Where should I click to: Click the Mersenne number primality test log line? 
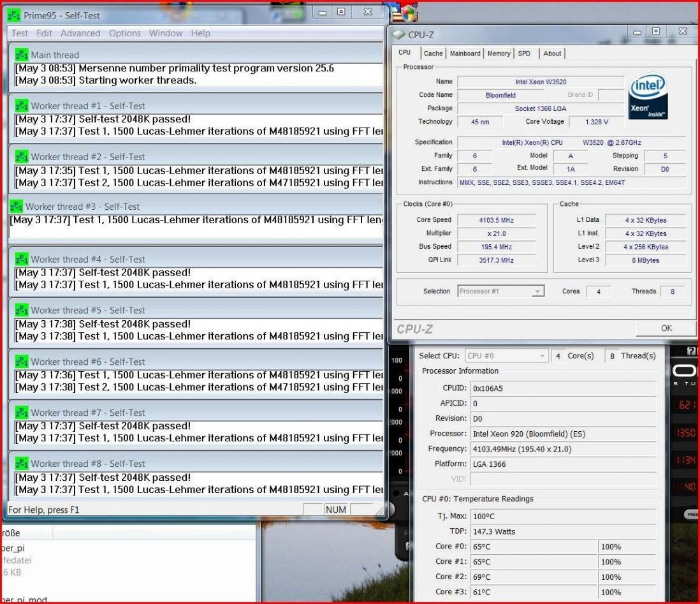tap(175, 68)
